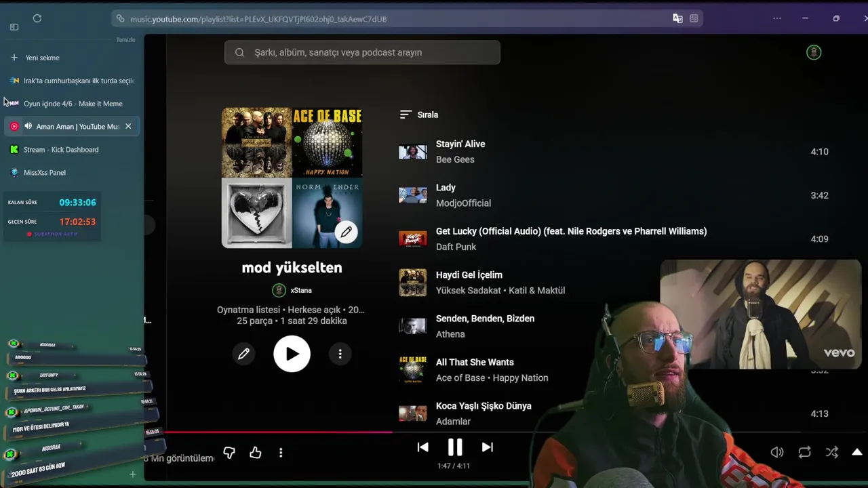
Task: Like the current song with thumbs up
Action: tap(255, 452)
